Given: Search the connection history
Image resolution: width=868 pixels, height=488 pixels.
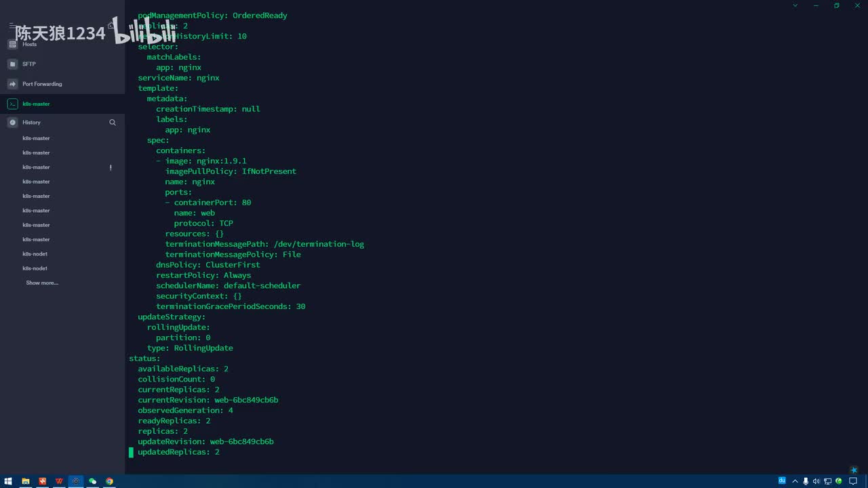Looking at the screenshot, I should tap(113, 123).
